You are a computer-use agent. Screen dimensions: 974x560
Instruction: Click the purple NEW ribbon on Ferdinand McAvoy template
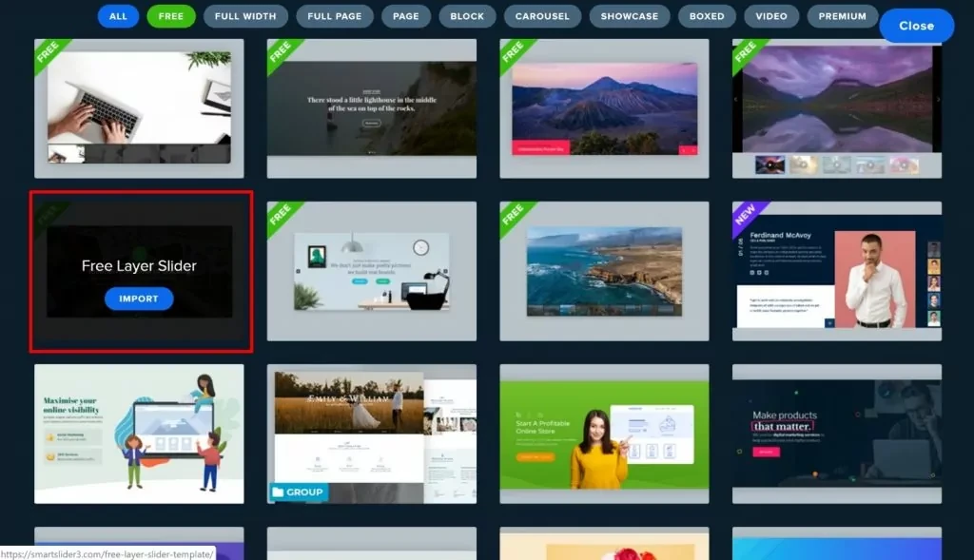pos(745,213)
